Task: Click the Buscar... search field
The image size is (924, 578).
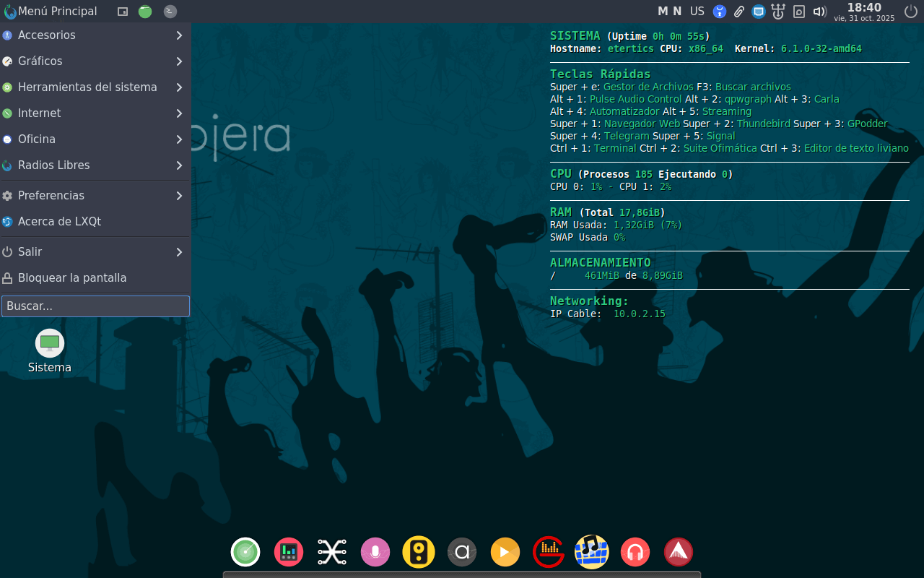Action: point(95,306)
